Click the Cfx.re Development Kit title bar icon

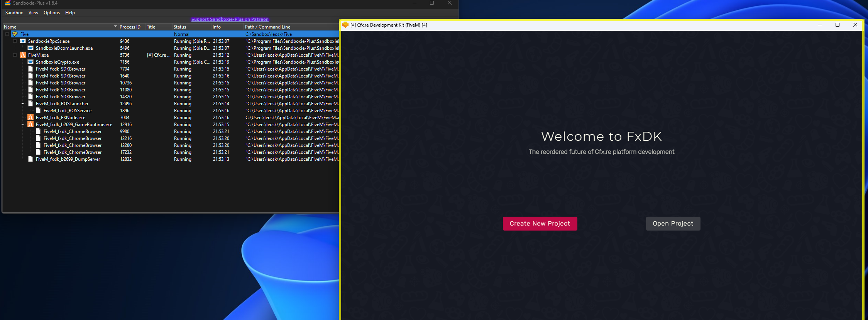[345, 25]
